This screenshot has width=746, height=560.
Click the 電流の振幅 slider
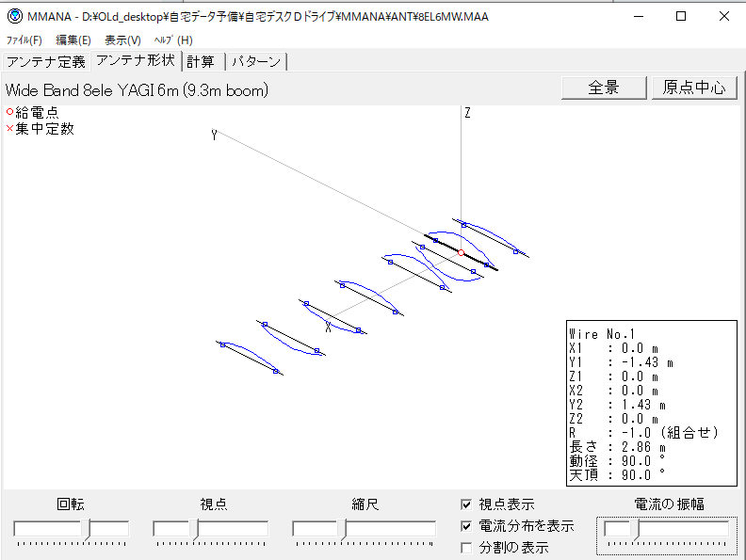[x=667, y=530]
